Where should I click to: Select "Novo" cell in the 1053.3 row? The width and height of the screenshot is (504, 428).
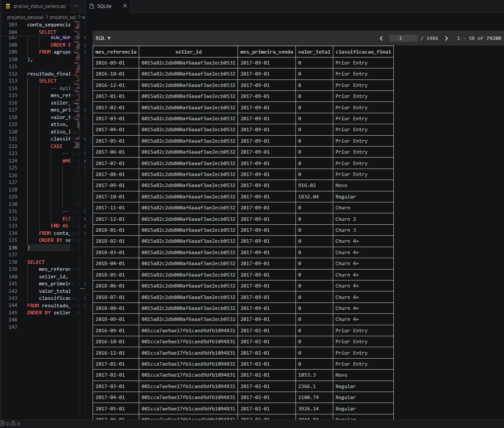click(363, 375)
